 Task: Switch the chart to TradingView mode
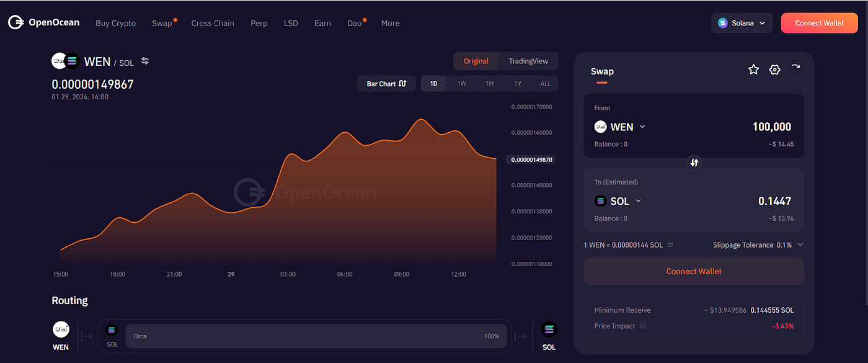coord(528,61)
